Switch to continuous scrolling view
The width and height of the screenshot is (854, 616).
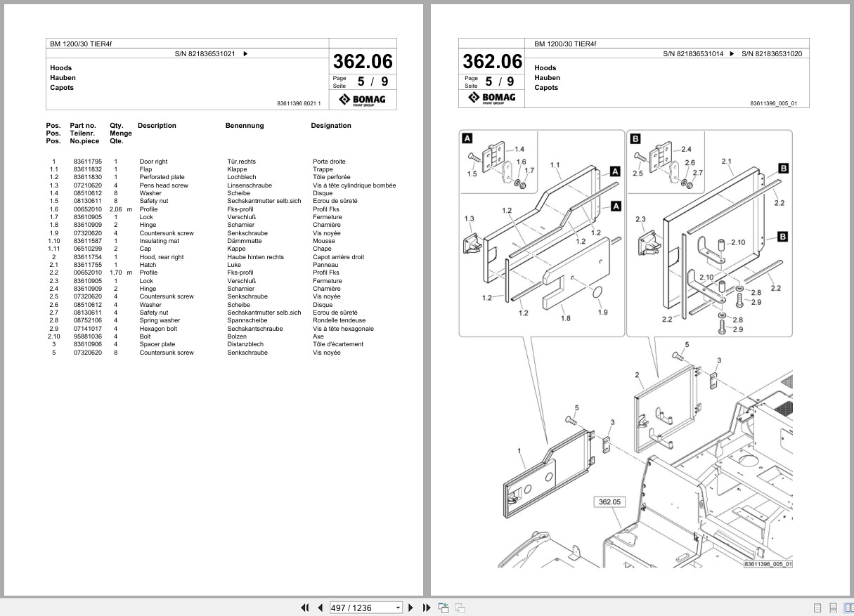(x=833, y=608)
